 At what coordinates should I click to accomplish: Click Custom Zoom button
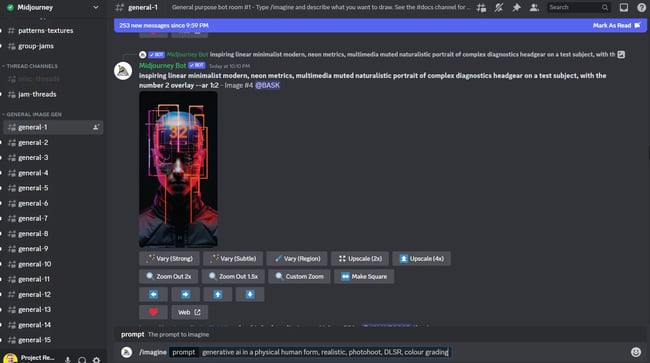tap(299, 276)
